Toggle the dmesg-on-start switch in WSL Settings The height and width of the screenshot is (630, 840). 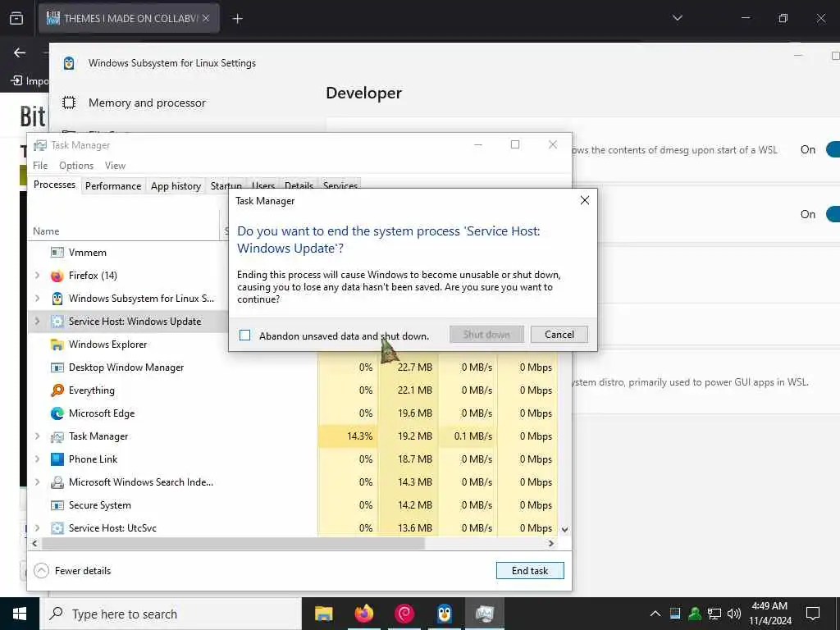tap(833, 149)
